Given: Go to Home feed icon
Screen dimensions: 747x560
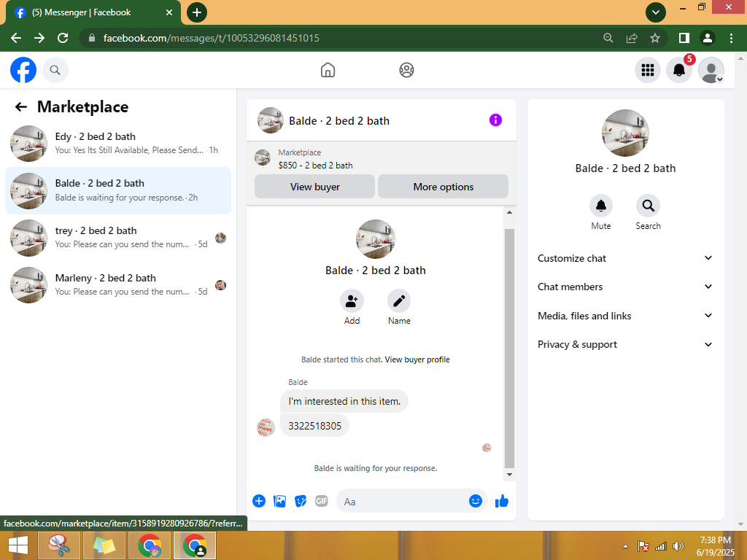Looking at the screenshot, I should [328, 70].
